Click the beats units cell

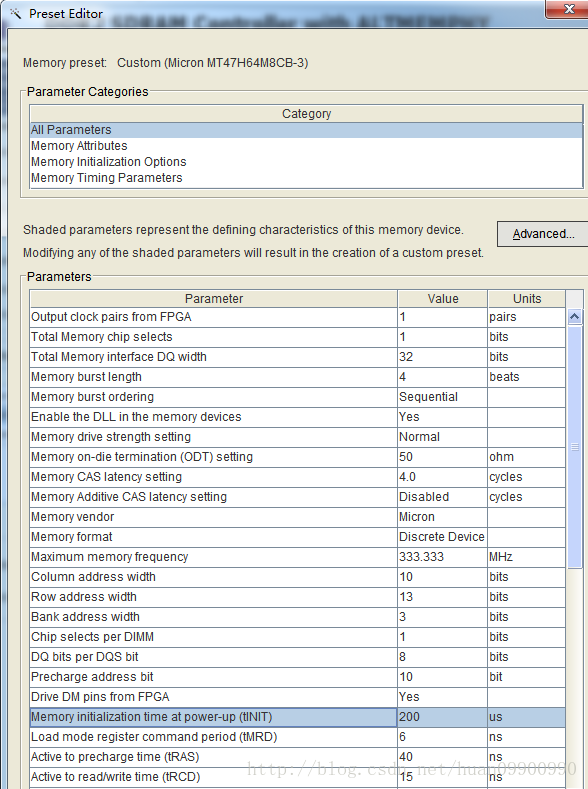(527, 377)
